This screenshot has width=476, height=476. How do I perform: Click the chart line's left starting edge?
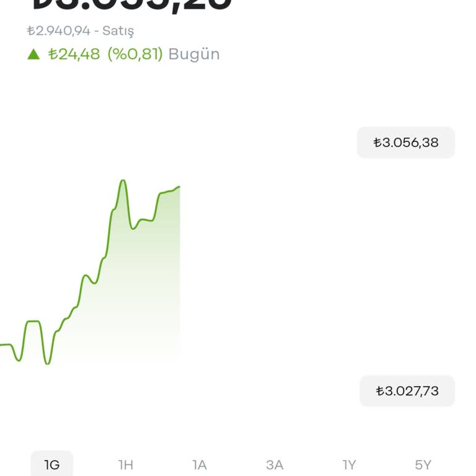click(x=2, y=345)
